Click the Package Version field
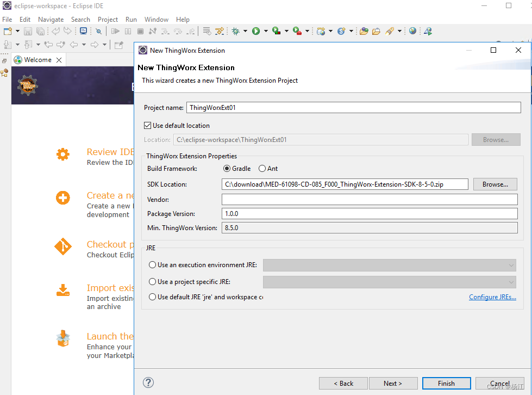This screenshot has height=395, width=532. click(370, 214)
